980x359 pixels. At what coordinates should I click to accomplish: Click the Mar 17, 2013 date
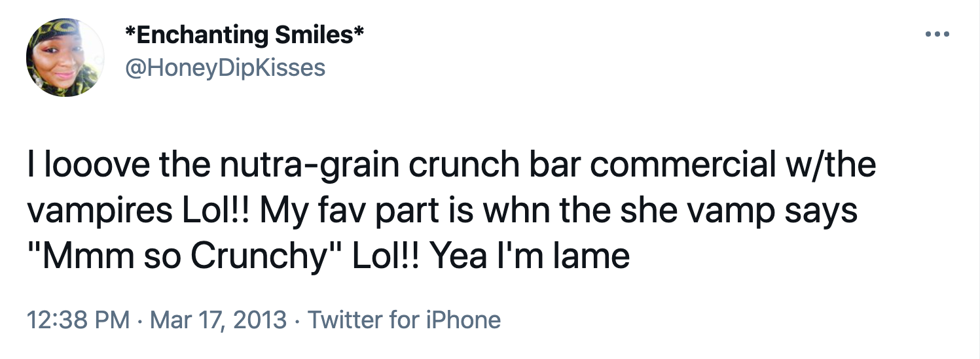pos(219,320)
